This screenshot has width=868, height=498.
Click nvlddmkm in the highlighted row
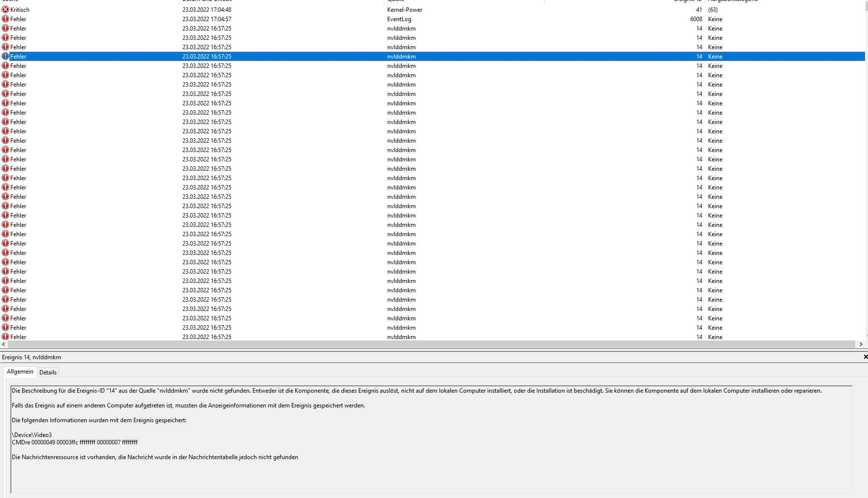point(402,57)
